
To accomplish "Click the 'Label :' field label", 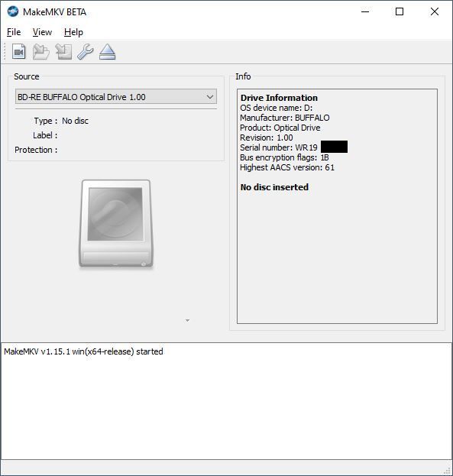I will click(x=45, y=135).
